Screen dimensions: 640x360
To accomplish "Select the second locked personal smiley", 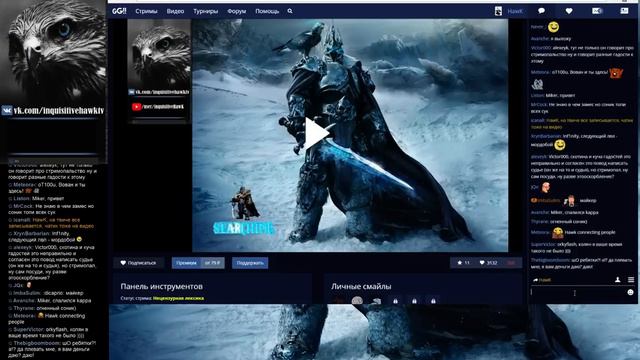I will pyautogui.click(x=414, y=301).
